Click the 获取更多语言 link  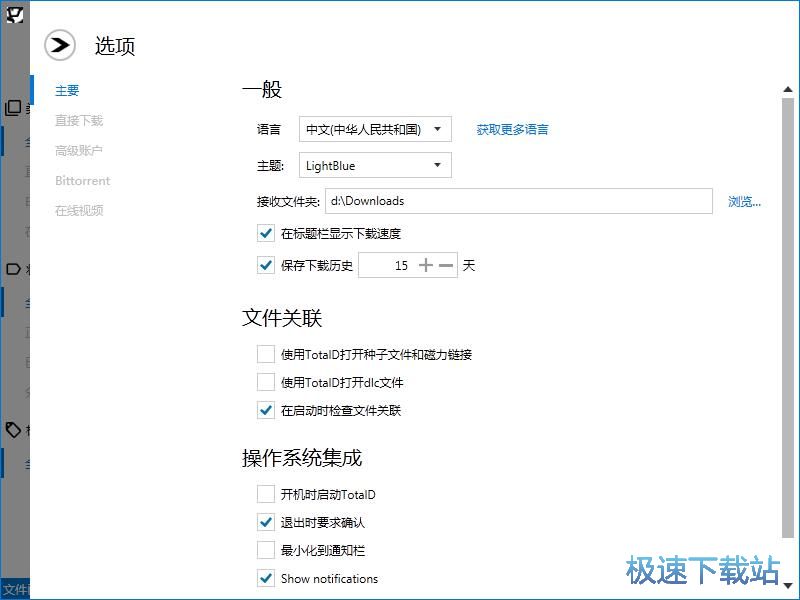512,130
